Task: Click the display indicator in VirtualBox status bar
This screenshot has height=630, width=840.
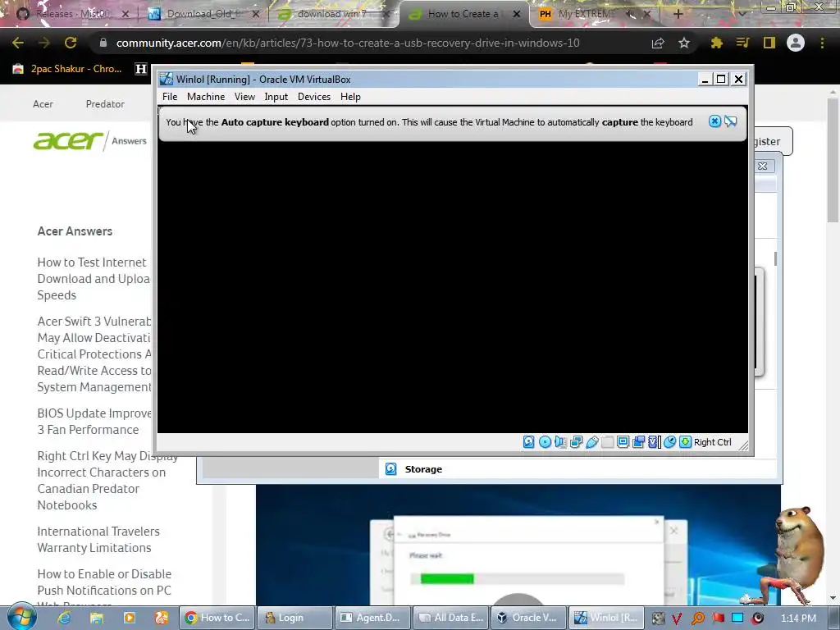Action: tap(623, 442)
